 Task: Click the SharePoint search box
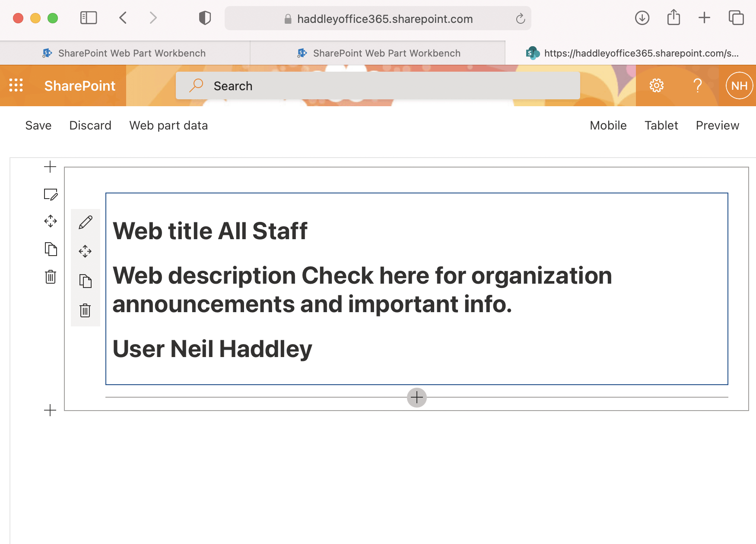[x=378, y=85]
